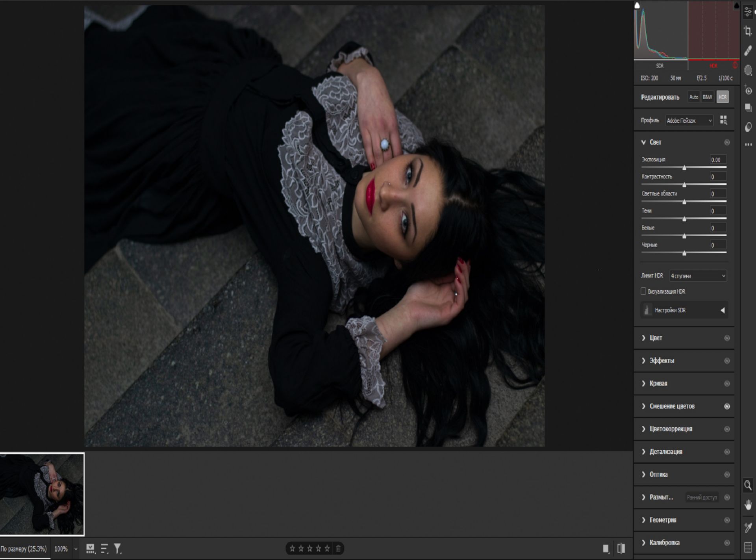The image size is (756, 560).
Task: Open the filmstrip filter funnel icon
Action: (118, 549)
